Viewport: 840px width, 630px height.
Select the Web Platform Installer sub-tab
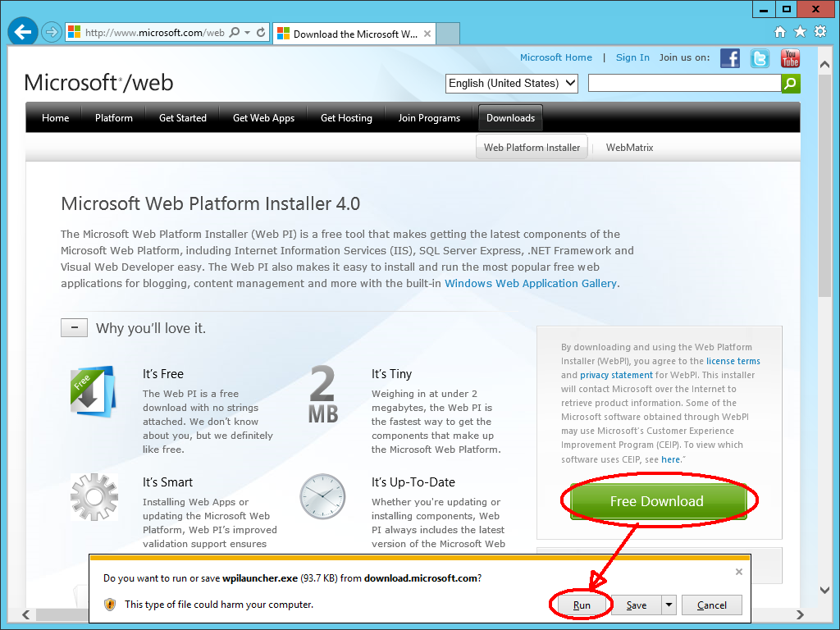[532, 148]
